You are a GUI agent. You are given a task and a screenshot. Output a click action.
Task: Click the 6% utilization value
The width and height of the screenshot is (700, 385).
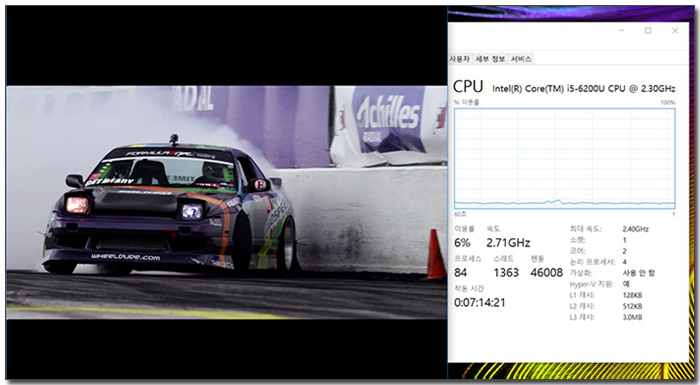(x=462, y=243)
